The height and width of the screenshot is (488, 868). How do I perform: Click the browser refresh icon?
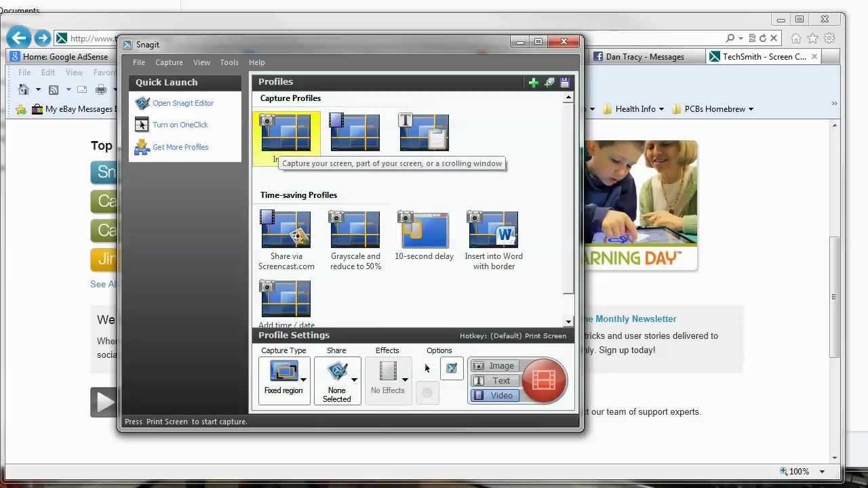tap(763, 39)
